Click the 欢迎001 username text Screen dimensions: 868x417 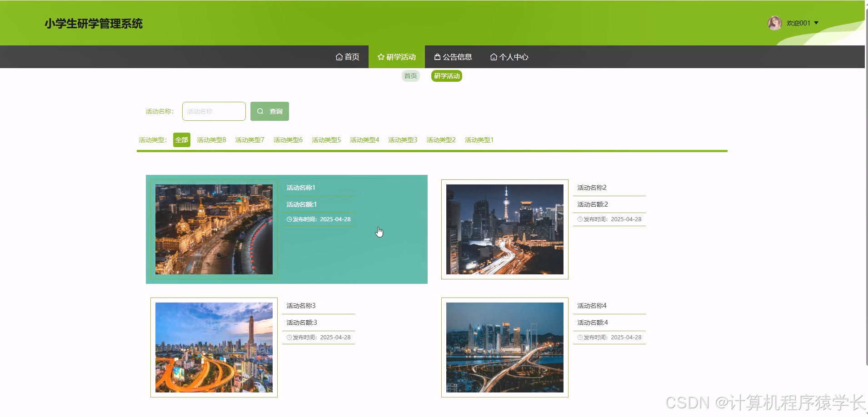click(798, 23)
